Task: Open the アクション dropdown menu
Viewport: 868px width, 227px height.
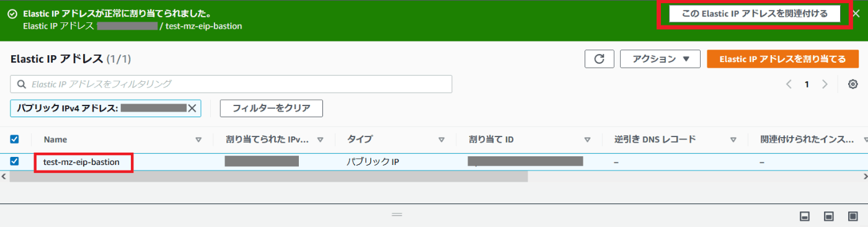Action: (x=660, y=59)
